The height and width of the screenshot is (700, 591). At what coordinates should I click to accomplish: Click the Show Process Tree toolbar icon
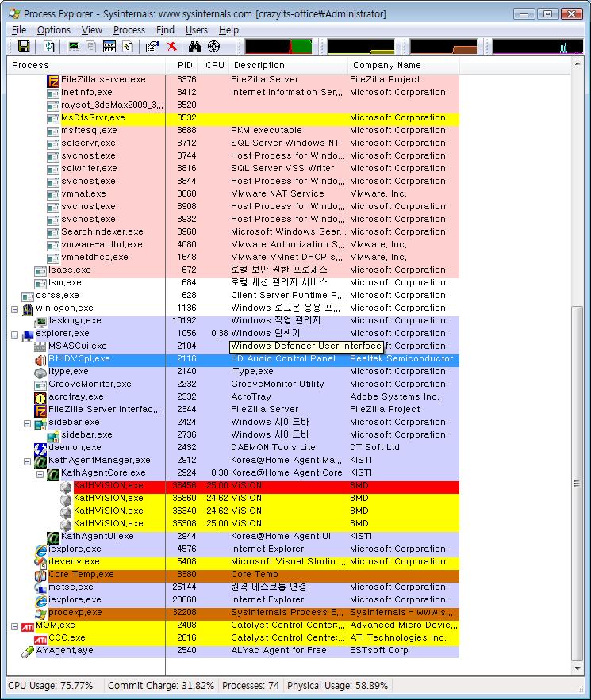click(90, 47)
